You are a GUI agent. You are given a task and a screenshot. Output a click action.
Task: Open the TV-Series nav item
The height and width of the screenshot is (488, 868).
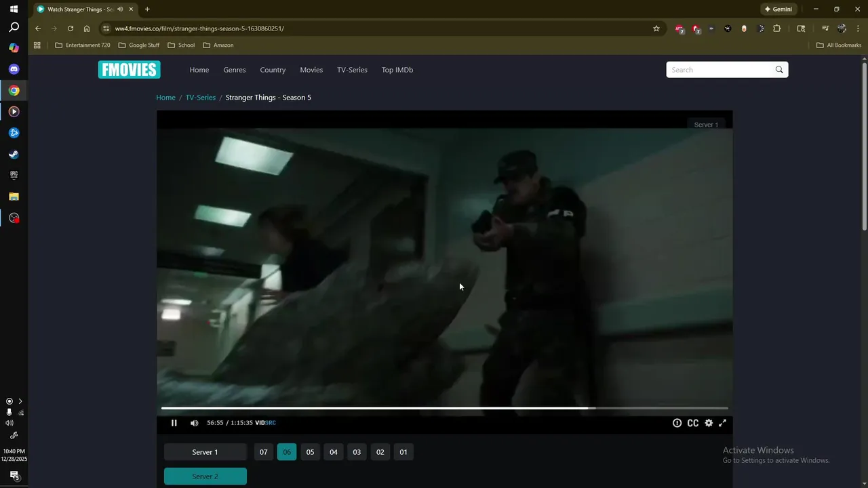point(352,70)
